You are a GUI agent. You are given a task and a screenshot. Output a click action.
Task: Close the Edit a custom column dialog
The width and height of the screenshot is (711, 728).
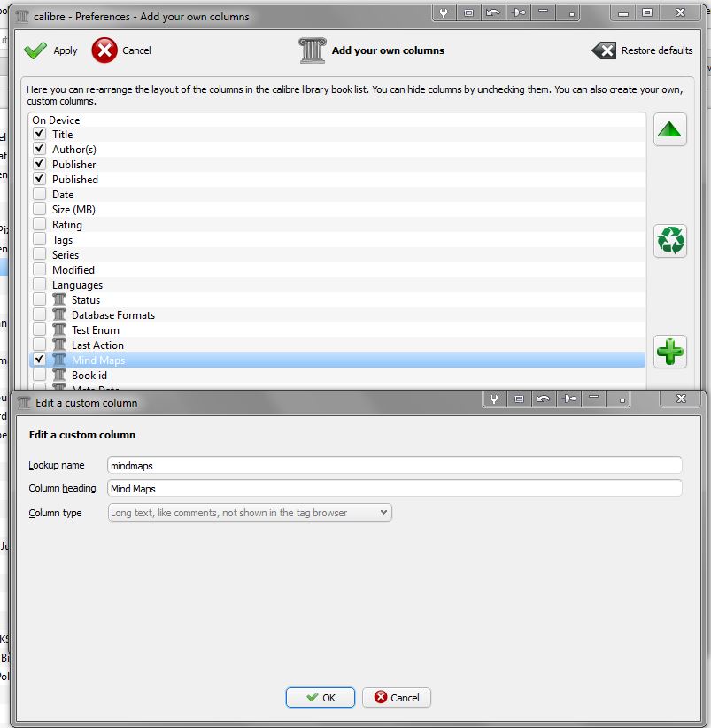[681, 399]
